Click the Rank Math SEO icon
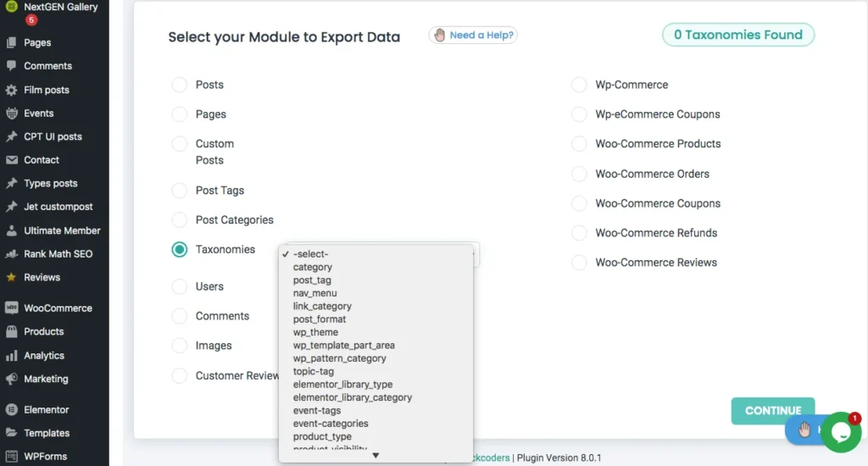This screenshot has width=868, height=466. tap(12, 254)
